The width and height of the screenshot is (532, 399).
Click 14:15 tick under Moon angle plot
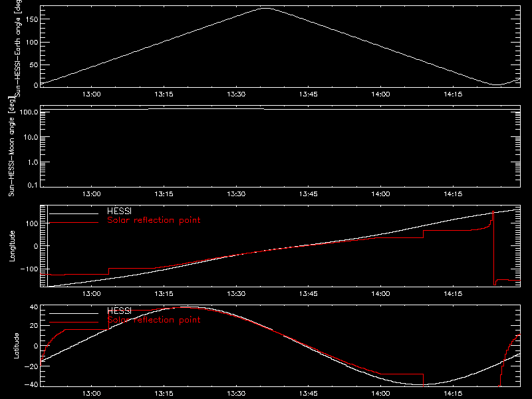(453, 194)
